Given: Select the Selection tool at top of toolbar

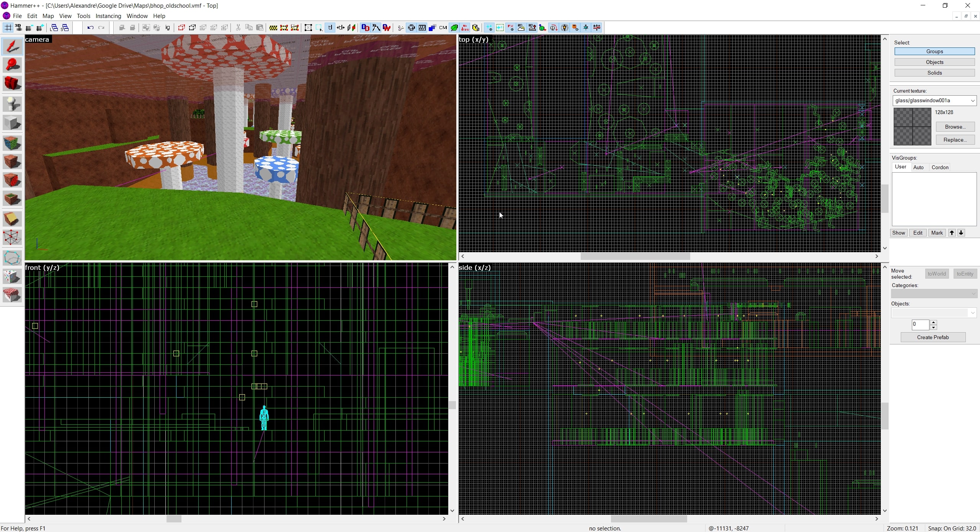Looking at the screenshot, I should pos(12,46).
